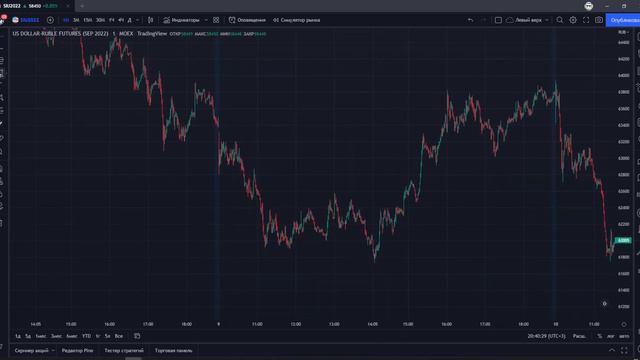The height and width of the screenshot is (360, 640).
Task: Open the RUB currency dropdown on price scale
Action: pos(623,32)
